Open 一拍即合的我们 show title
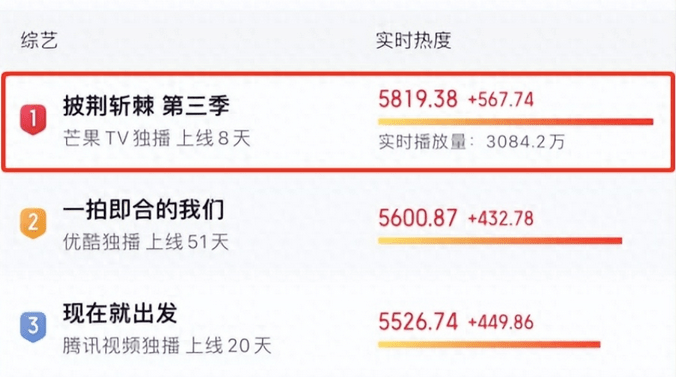Image resolution: width=677 pixels, height=377 pixels. click(143, 210)
